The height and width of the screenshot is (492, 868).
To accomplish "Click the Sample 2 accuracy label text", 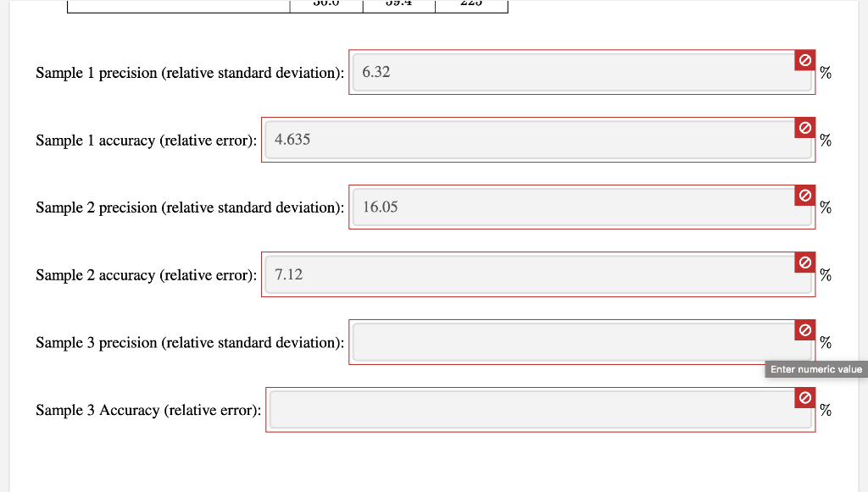I will (x=145, y=275).
